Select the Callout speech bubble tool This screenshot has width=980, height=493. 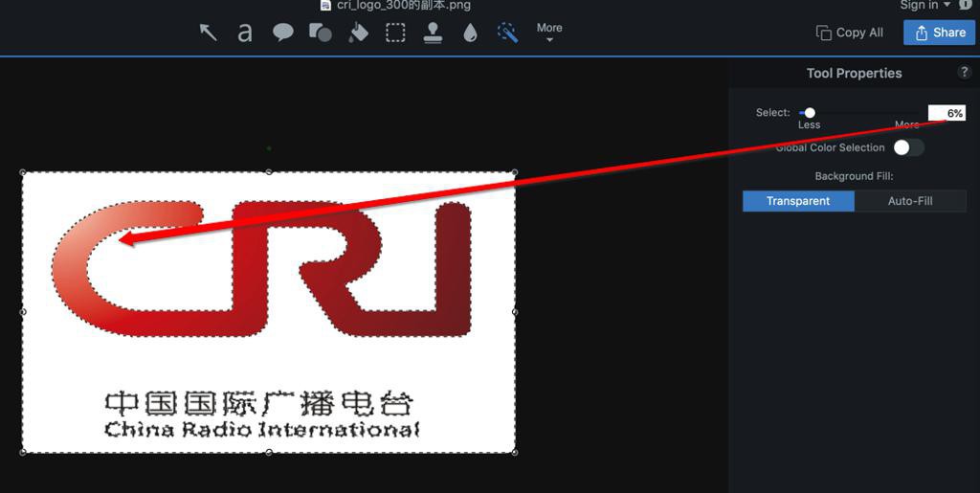tap(283, 33)
